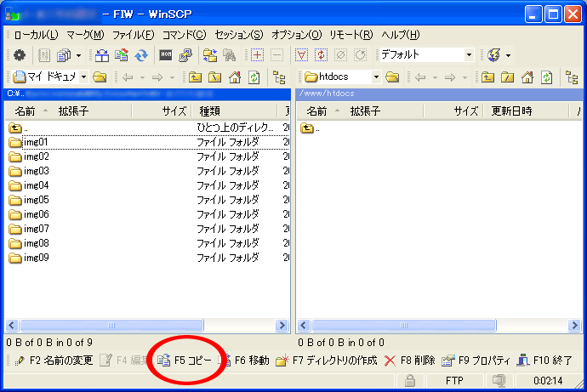Image resolution: width=587 pixels, height=392 pixels.
Task: Expand remote back history dropdown arrow
Action: tap(435, 77)
